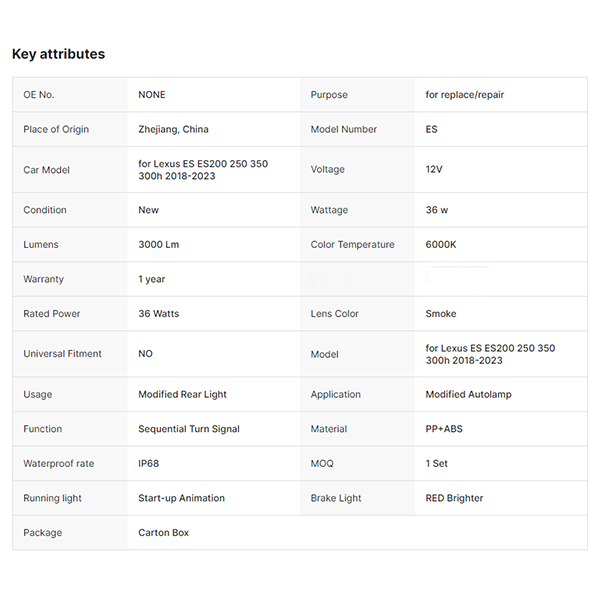The height and width of the screenshot is (600, 600).
Task: Click the 3000 Lm lumens value
Action: coord(159,244)
